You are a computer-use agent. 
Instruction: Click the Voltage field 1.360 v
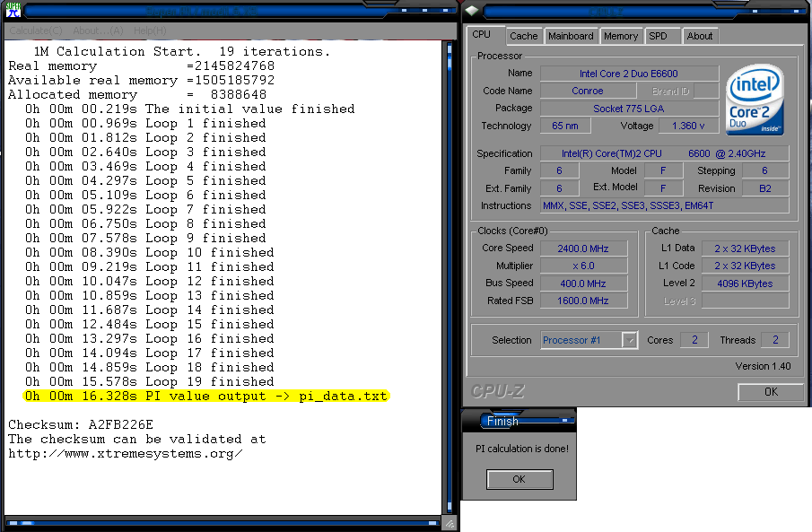click(x=688, y=126)
